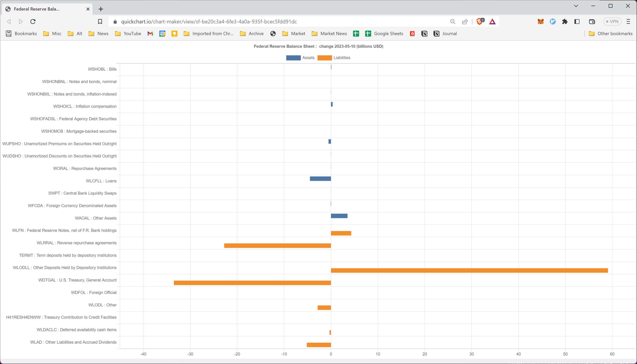The width and height of the screenshot is (637, 364).
Task: Open the Brave hamburger main menu
Action: pyautogui.click(x=628, y=22)
